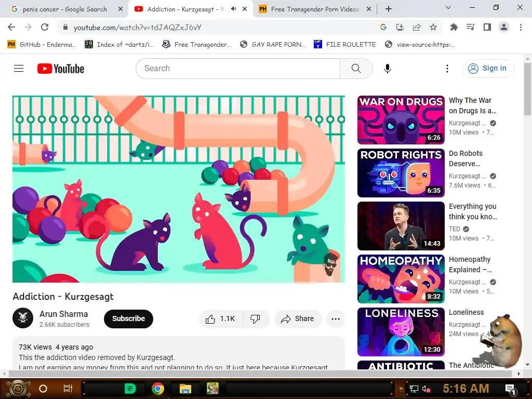Click the install app icon in address bar

[400, 27]
